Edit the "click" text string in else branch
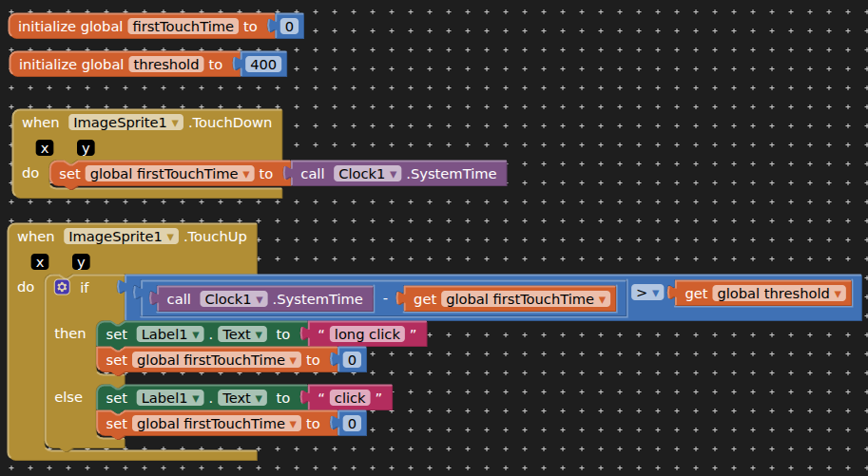The image size is (868, 476). 349,398
